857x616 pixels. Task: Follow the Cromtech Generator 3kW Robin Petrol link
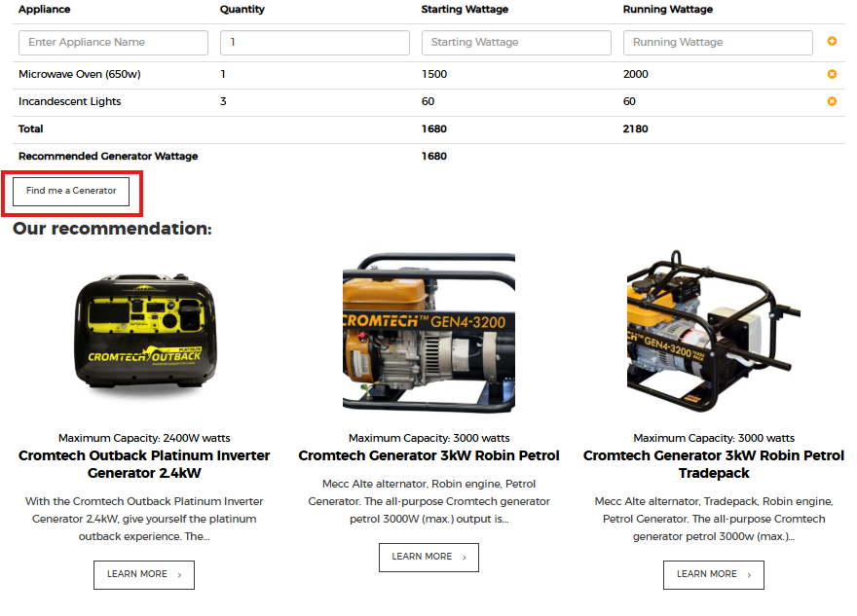pos(428,455)
